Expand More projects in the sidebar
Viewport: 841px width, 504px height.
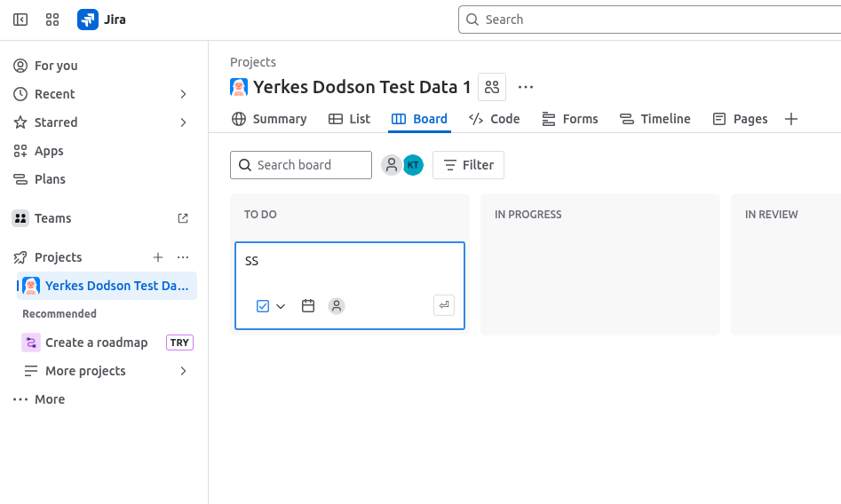click(183, 371)
